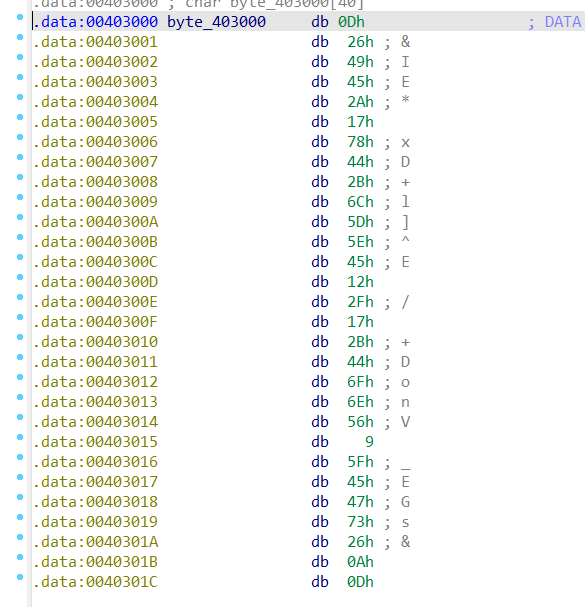Click the 45h value at address 00403017
This screenshot has width=585, height=607.
360,482
